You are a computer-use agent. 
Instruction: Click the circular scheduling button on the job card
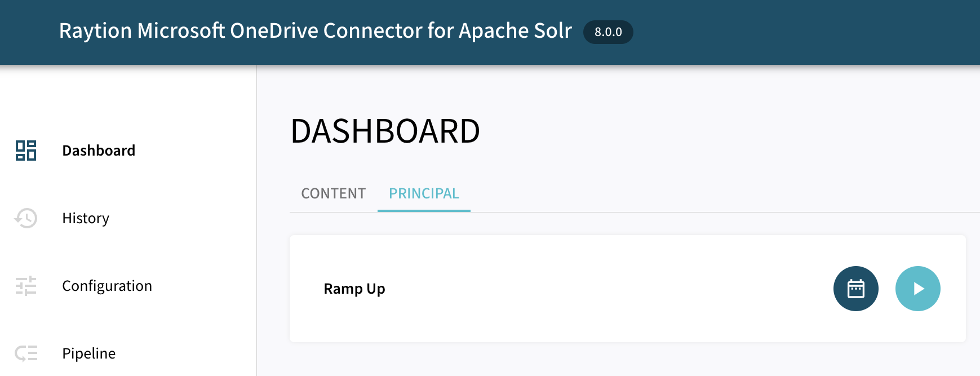(855, 288)
